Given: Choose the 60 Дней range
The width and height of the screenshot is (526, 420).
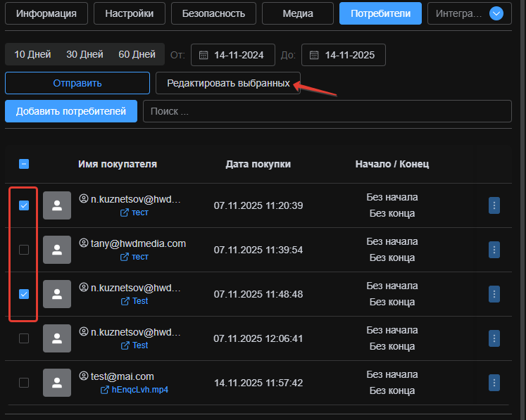Looking at the screenshot, I should click(137, 54).
